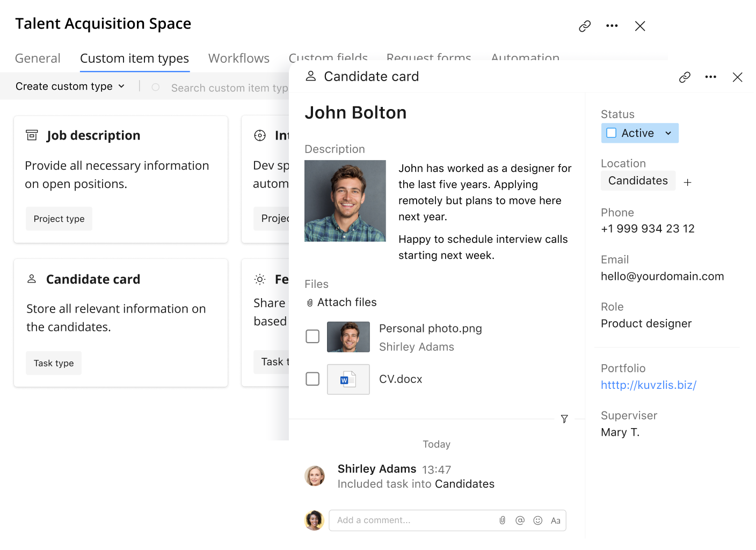Toggle the Active status checkbox
The width and height of the screenshot is (756, 550).
tap(611, 133)
